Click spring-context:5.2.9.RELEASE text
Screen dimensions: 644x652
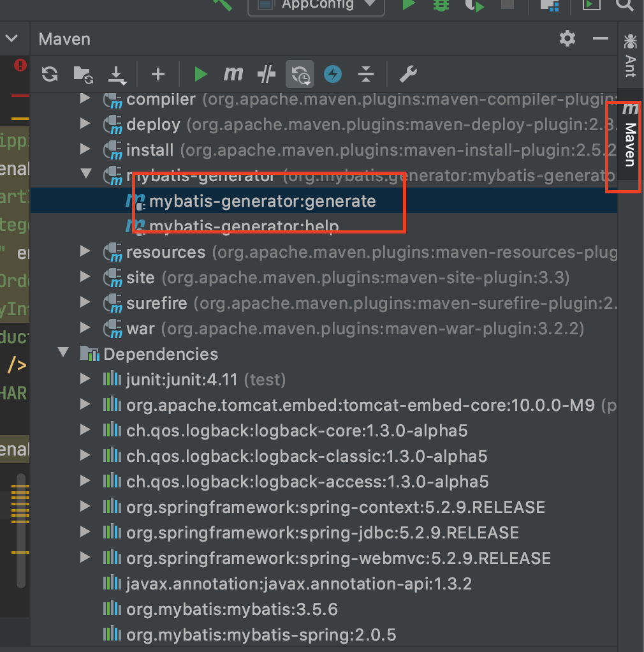[336, 507]
